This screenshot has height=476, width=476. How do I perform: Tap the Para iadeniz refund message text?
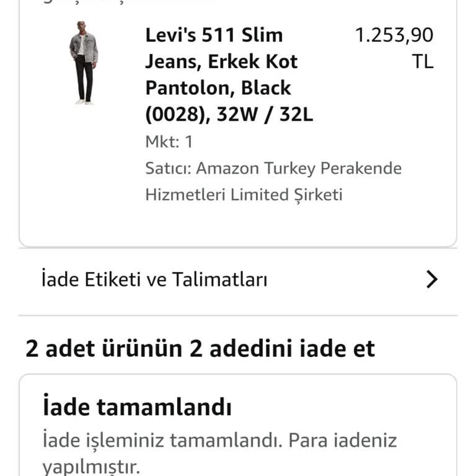click(x=342, y=440)
